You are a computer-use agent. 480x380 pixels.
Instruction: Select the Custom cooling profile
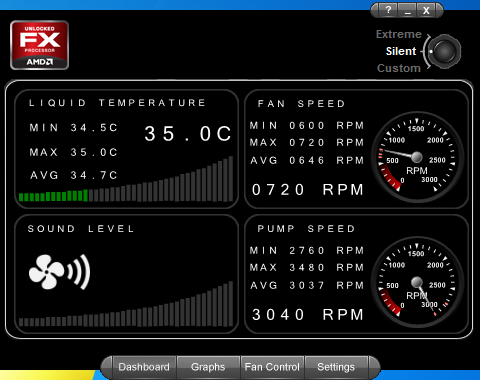click(x=399, y=68)
